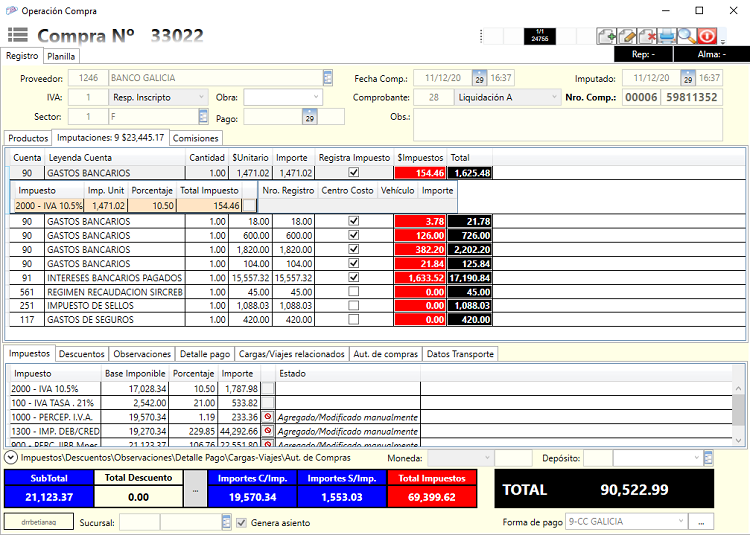This screenshot has height=535, width=750.
Task: Open the Descuentos tab
Action: click(x=82, y=354)
